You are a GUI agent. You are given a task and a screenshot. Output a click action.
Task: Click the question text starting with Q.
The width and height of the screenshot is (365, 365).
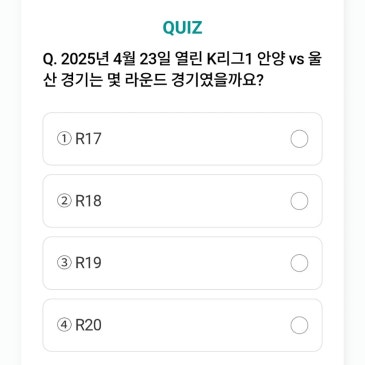(x=182, y=70)
